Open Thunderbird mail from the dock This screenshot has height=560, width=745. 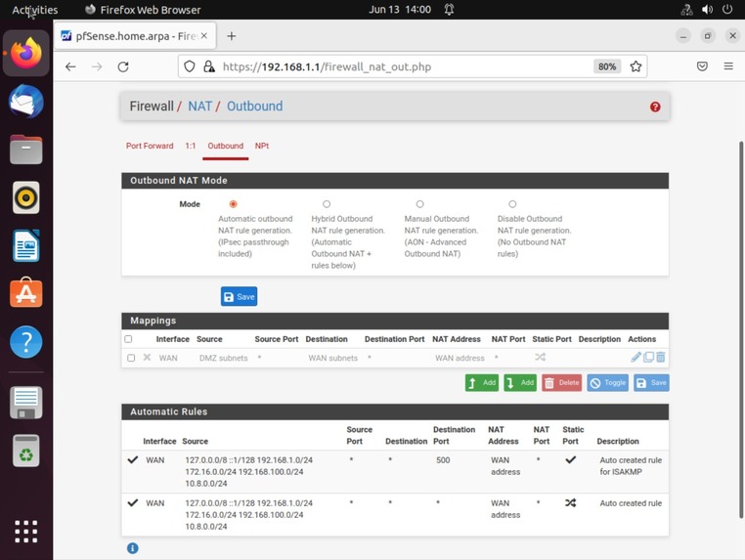click(x=26, y=102)
